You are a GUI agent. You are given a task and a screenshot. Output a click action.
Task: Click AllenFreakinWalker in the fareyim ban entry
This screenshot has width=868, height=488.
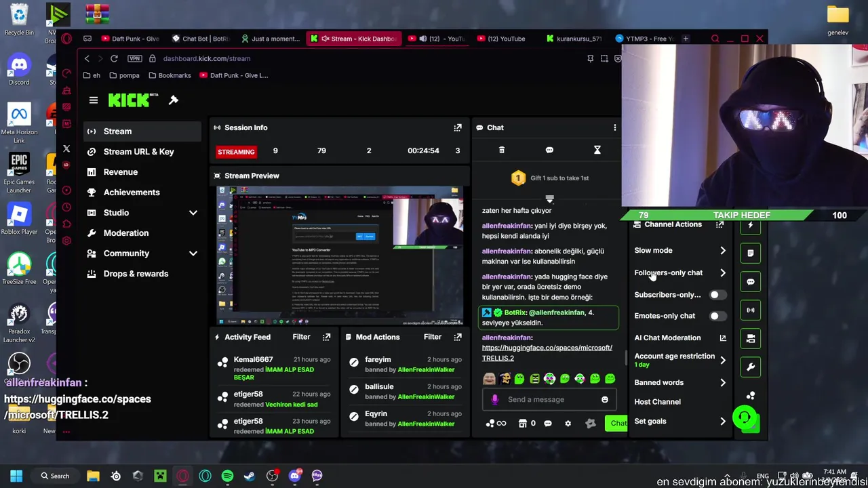point(426,369)
